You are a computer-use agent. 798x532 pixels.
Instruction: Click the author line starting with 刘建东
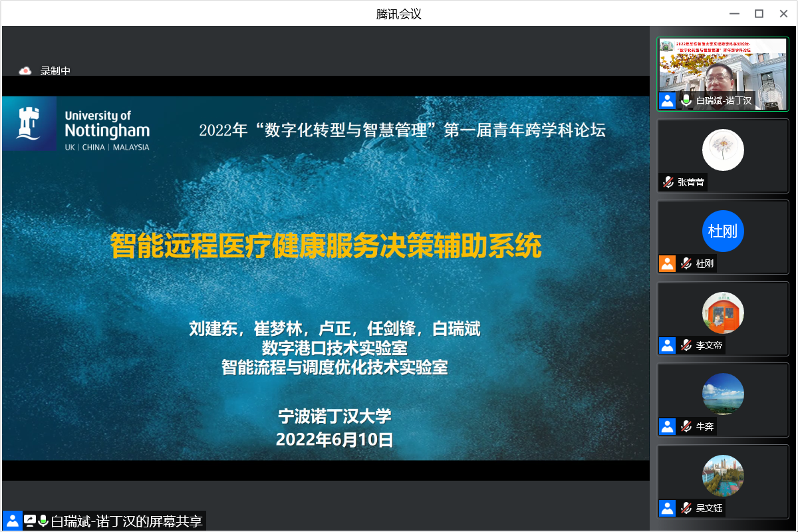pyautogui.click(x=334, y=329)
